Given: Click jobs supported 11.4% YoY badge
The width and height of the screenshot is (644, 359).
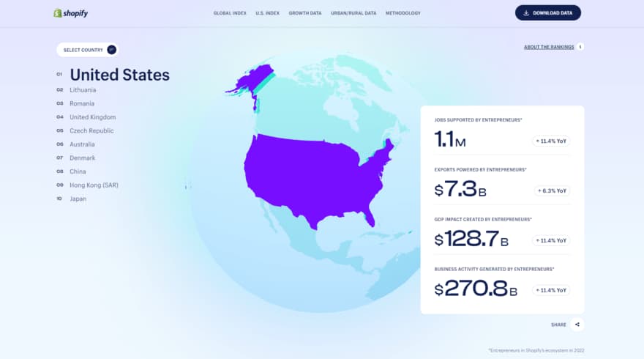Looking at the screenshot, I should pyautogui.click(x=551, y=141).
